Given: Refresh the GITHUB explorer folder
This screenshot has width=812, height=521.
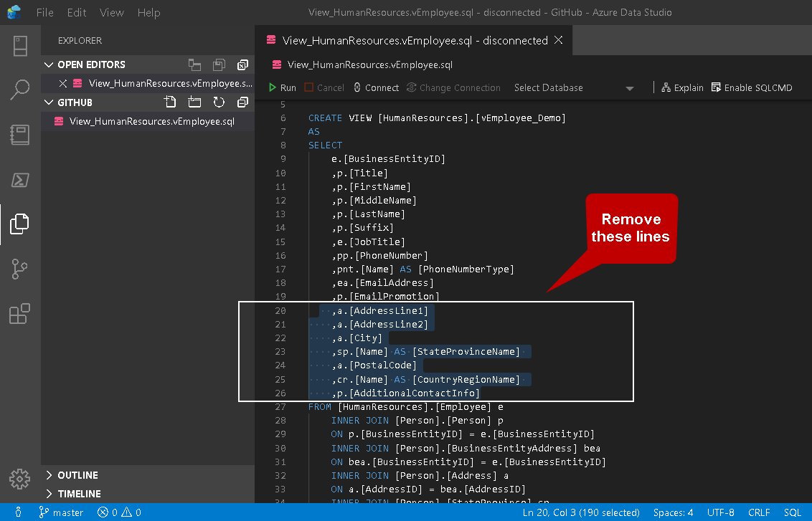Looking at the screenshot, I should click(x=219, y=102).
